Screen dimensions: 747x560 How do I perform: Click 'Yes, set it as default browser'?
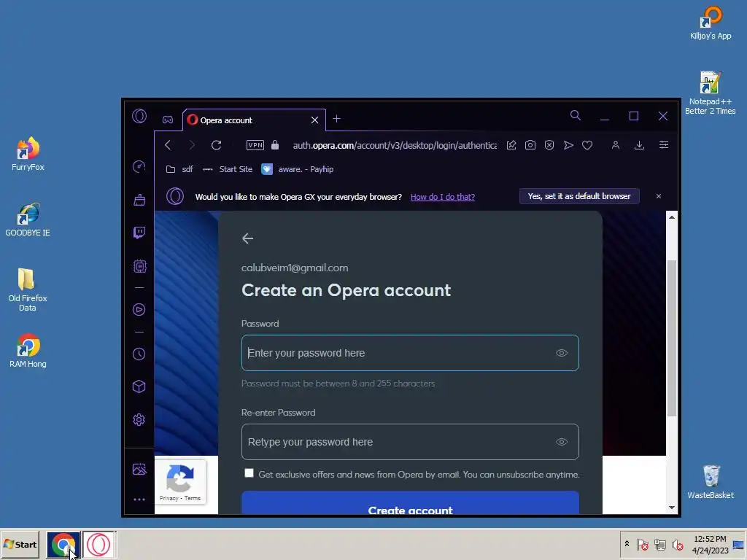pos(579,196)
